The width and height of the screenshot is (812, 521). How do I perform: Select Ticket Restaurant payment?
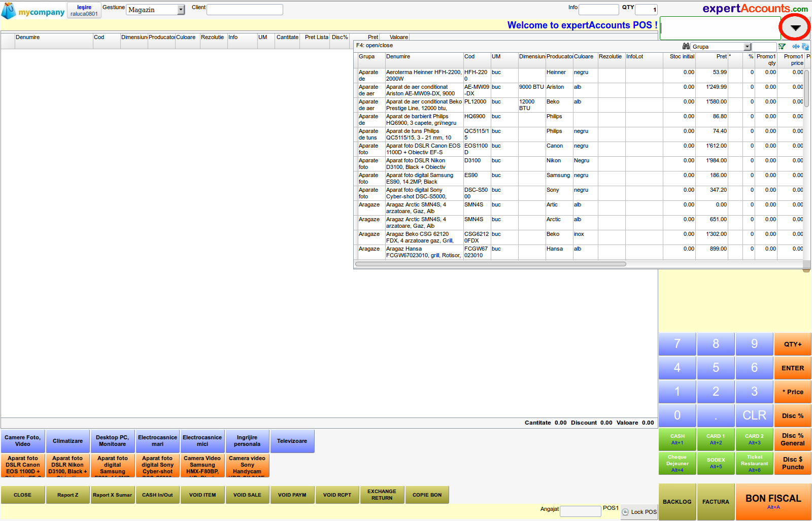[x=754, y=464]
